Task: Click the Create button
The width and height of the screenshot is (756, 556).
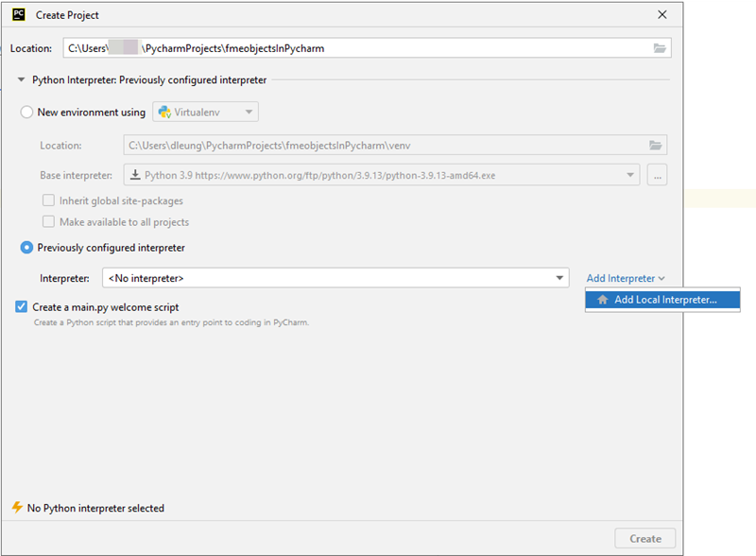Action: click(644, 537)
